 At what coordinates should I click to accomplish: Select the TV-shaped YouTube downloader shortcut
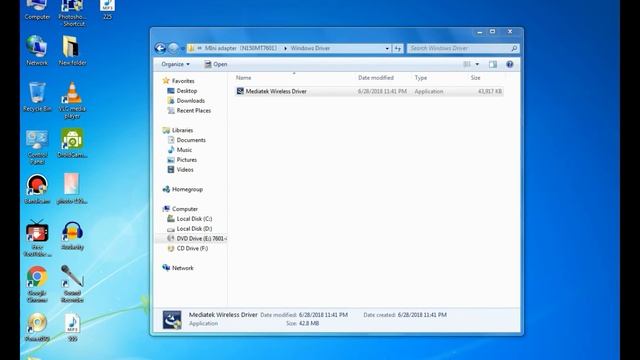[37, 238]
